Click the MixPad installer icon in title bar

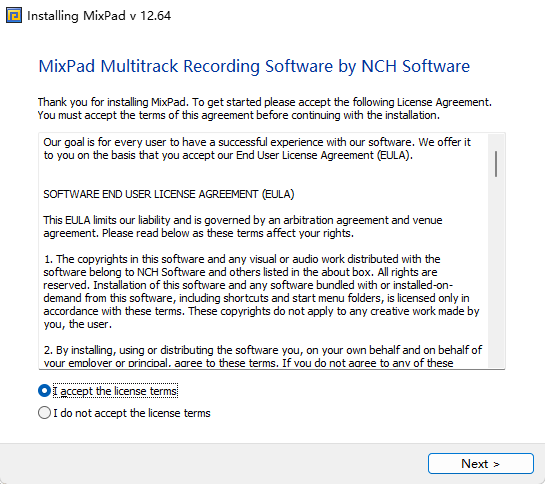pos(14,16)
